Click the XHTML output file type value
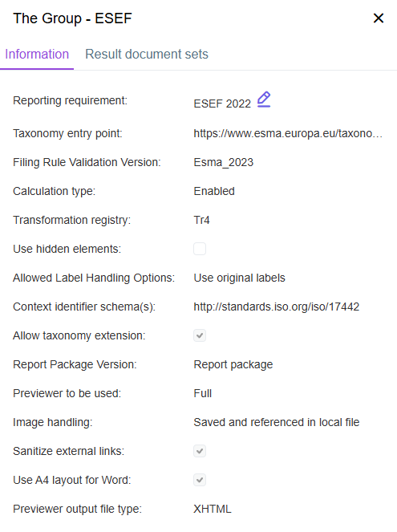The height and width of the screenshot is (532, 397). (213, 509)
